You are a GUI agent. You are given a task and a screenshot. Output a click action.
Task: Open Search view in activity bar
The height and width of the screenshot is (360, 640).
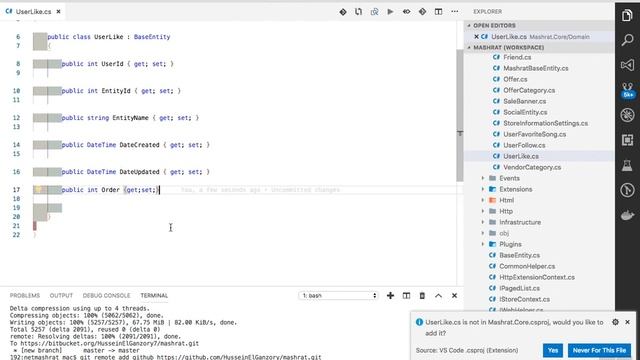[627, 40]
